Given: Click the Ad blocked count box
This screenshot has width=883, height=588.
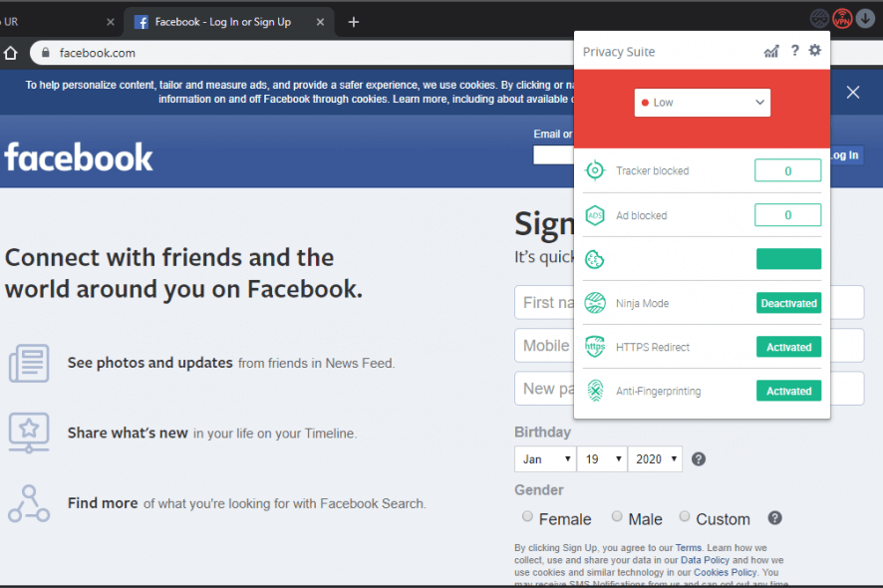Looking at the screenshot, I should 788,214.
